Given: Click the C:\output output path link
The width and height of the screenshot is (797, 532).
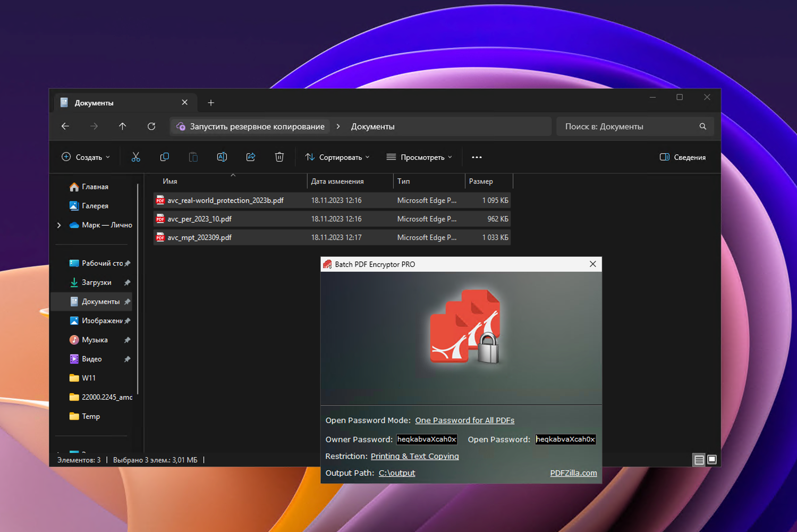Looking at the screenshot, I should point(397,473).
